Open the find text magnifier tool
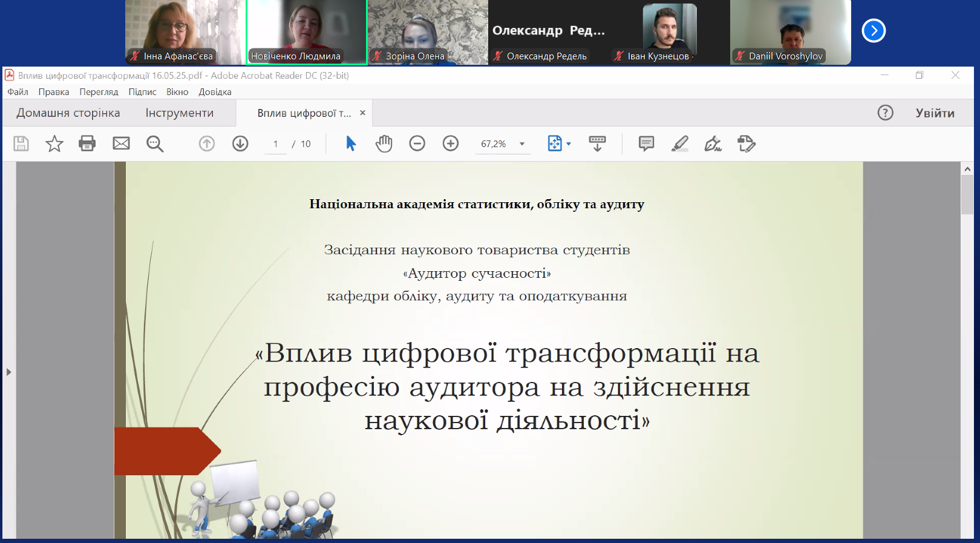Screen dimensions: 980x543 click(x=155, y=143)
